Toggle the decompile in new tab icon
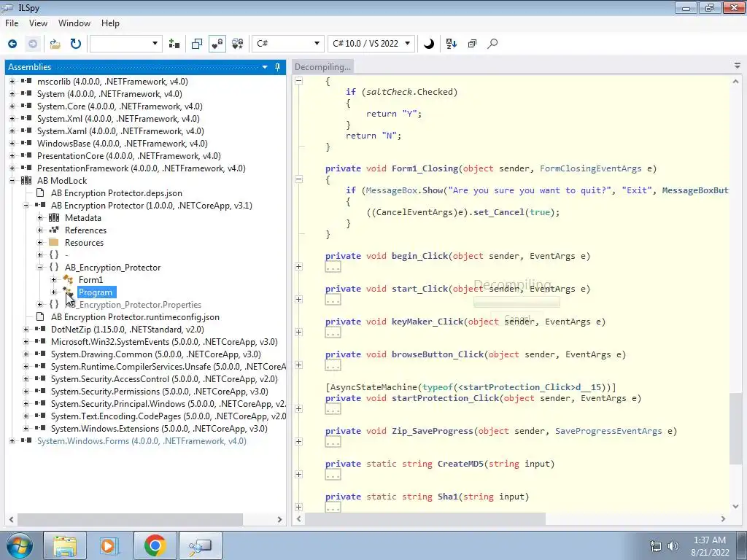The width and height of the screenshot is (747, 560). pos(197,44)
